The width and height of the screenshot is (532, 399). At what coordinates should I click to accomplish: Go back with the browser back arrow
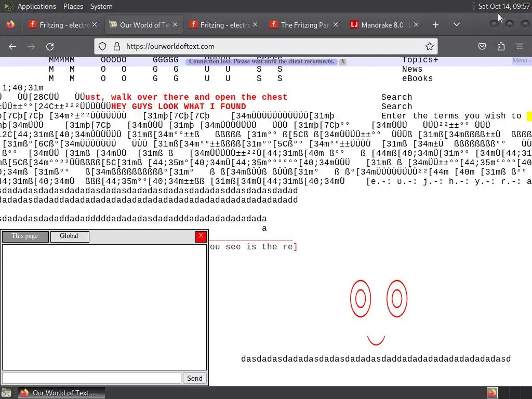12,46
